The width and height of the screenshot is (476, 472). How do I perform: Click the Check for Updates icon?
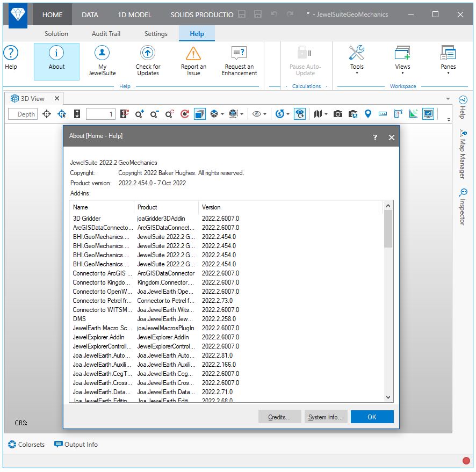(148, 54)
